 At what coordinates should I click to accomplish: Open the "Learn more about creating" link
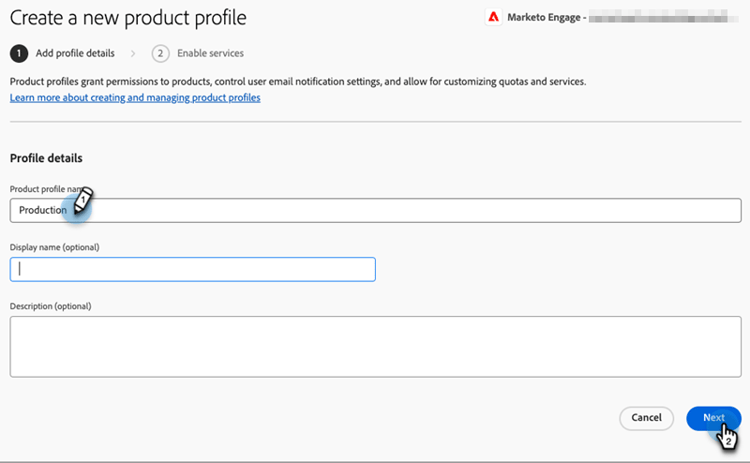coord(135,98)
